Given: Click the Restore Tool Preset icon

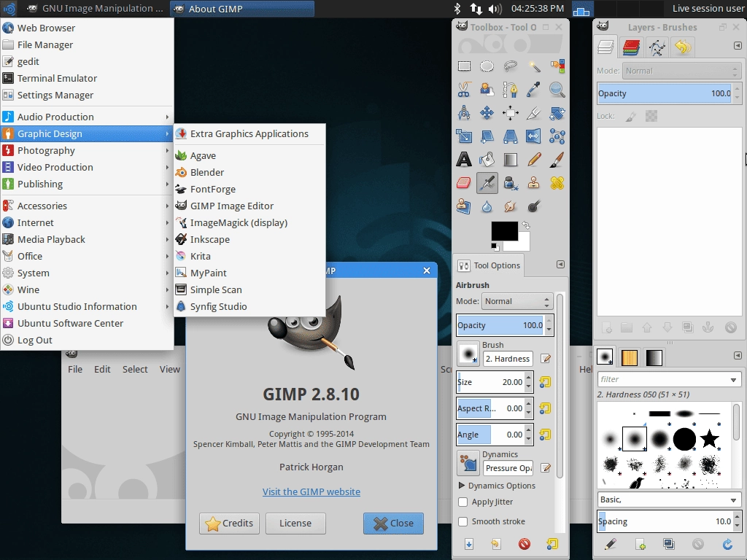Looking at the screenshot, I should click(x=496, y=544).
